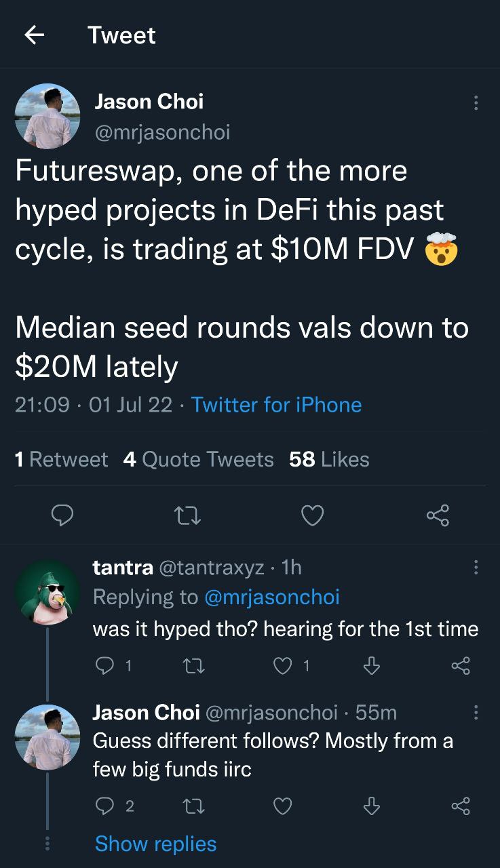Viewport: 500px width, 868px height.
Task: Open tantra's profile avatar
Action: (47, 592)
